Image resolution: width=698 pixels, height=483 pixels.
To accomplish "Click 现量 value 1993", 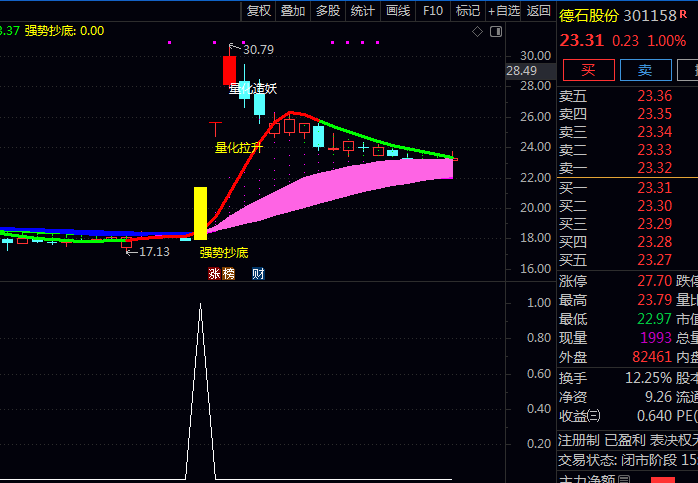I will tap(656, 338).
